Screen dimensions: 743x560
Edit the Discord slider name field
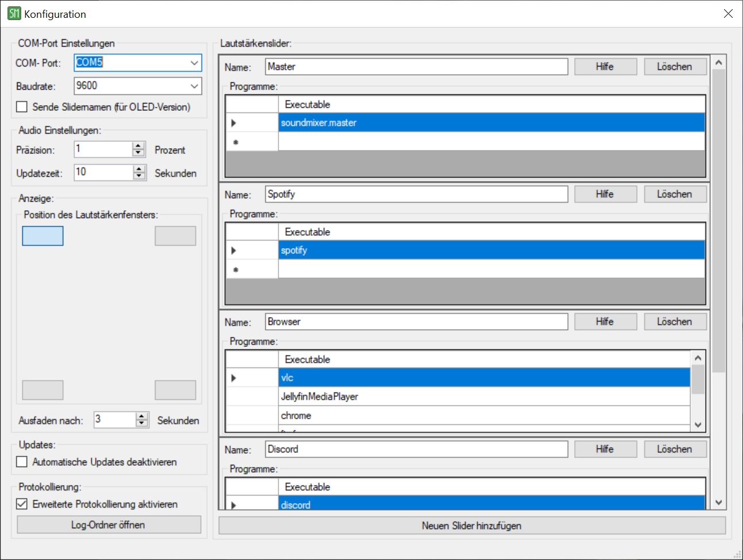[417, 449]
